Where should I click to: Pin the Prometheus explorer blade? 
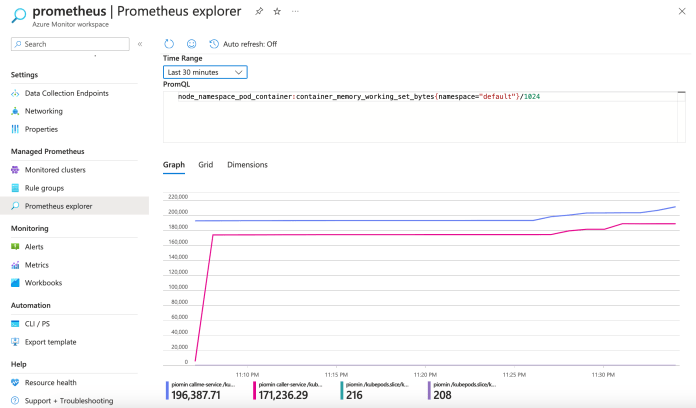pos(259,12)
